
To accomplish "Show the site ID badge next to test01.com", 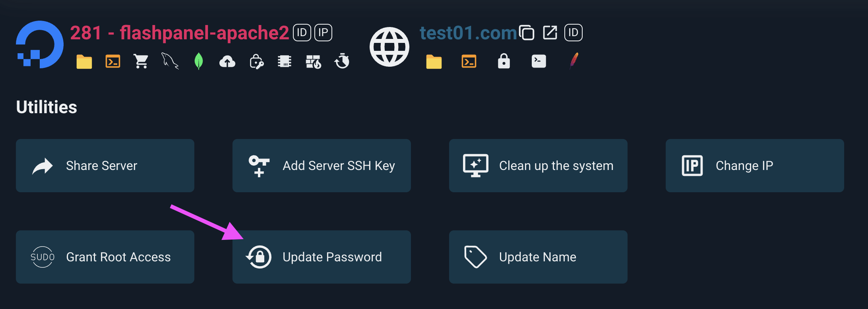I will pyautogui.click(x=573, y=32).
